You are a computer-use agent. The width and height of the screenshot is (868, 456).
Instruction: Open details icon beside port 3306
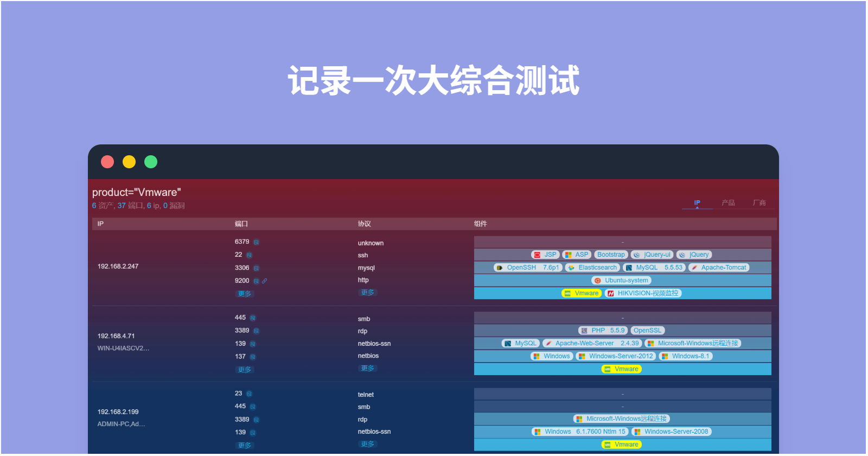point(256,268)
